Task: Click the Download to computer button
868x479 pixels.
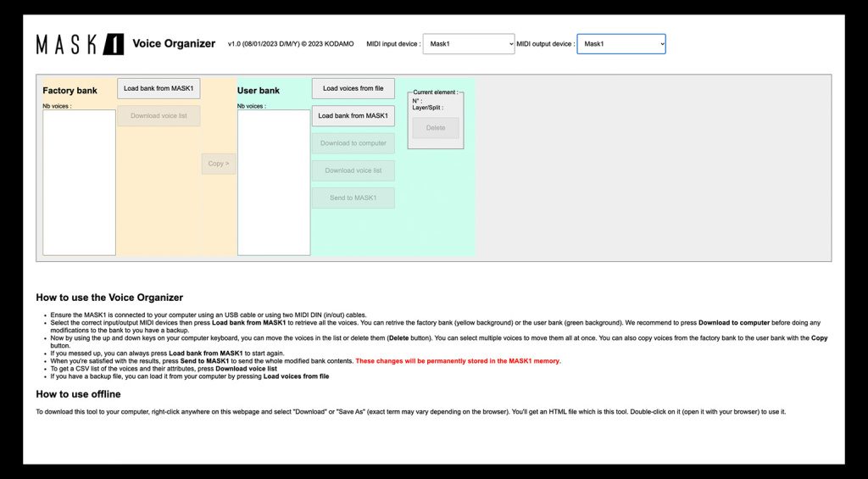Action: point(353,143)
